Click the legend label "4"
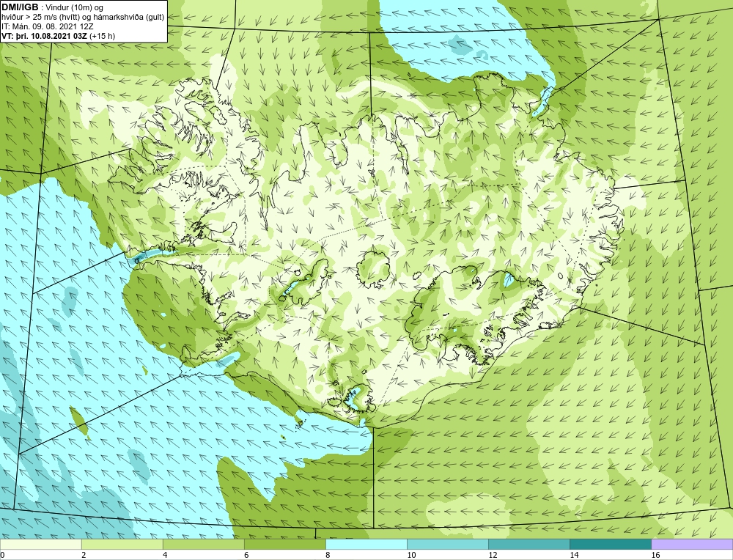733x560 pixels. (x=164, y=555)
